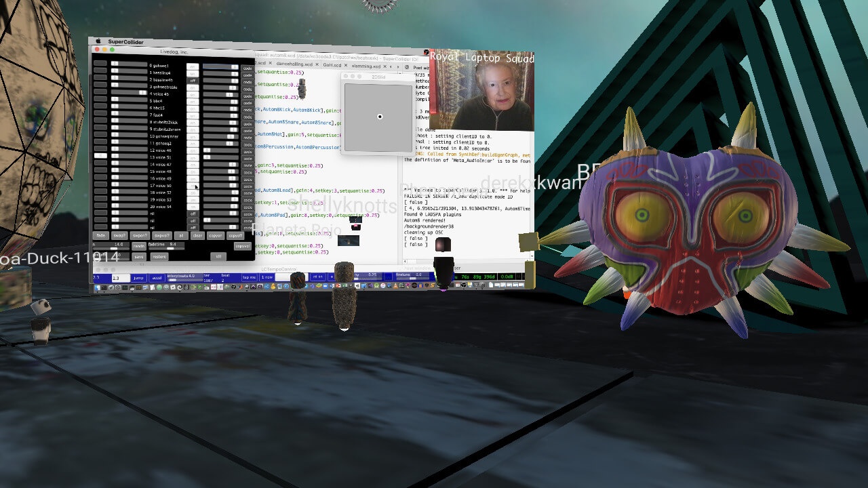Open the SuperCollider menu in the menu bar
868x488 pixels.
127,42
